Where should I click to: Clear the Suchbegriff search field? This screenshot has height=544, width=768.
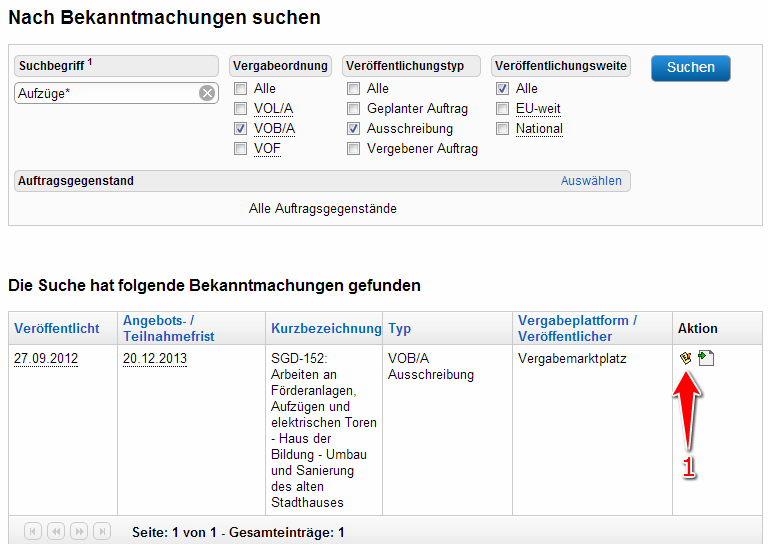[x=206, y=93]
